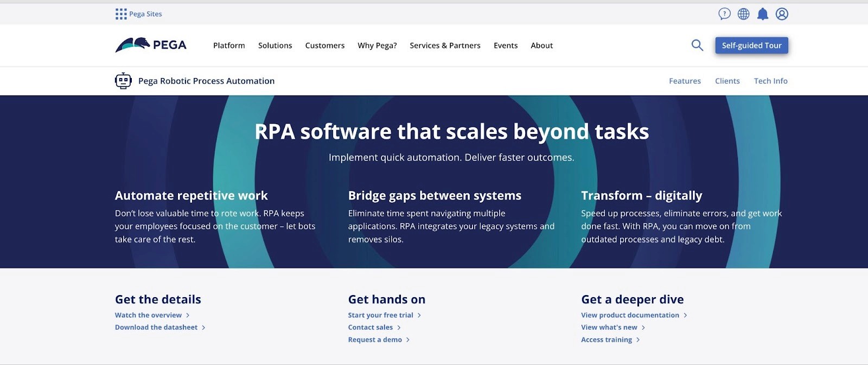Jump to the Clients section
The height and width of the screenshot is (365, 868).
[x=727, y=81]
